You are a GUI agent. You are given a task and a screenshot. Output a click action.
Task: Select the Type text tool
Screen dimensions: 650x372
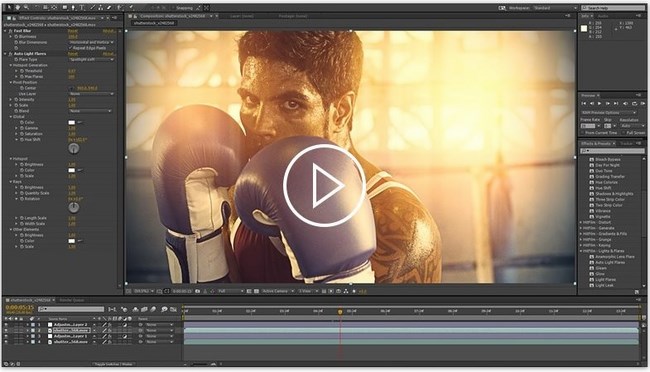pyautogui.click(x=82, y=7)
